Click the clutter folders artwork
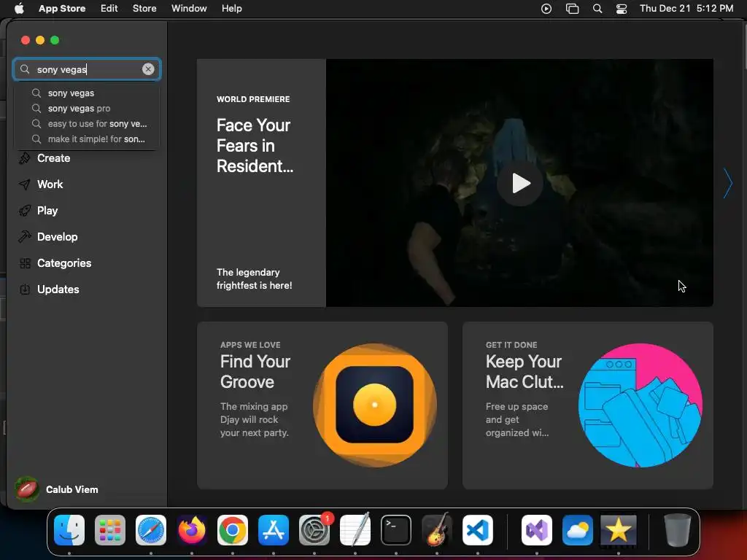 coord(640,405)
